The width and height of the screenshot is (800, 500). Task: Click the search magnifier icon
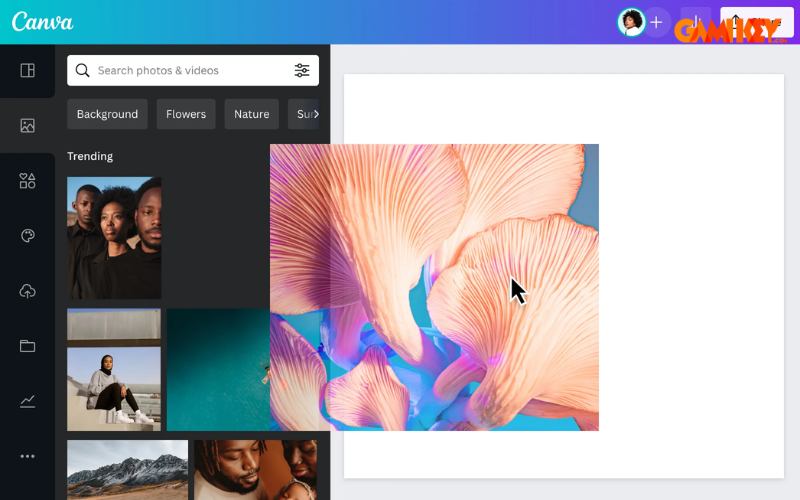(83, 70)
